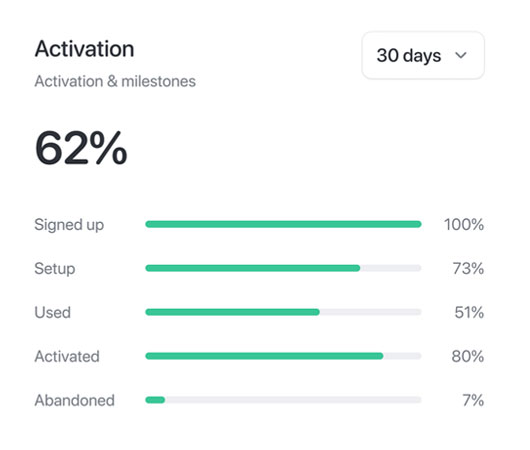
Task: Click the Setup row label
Action: pos(55,269)
